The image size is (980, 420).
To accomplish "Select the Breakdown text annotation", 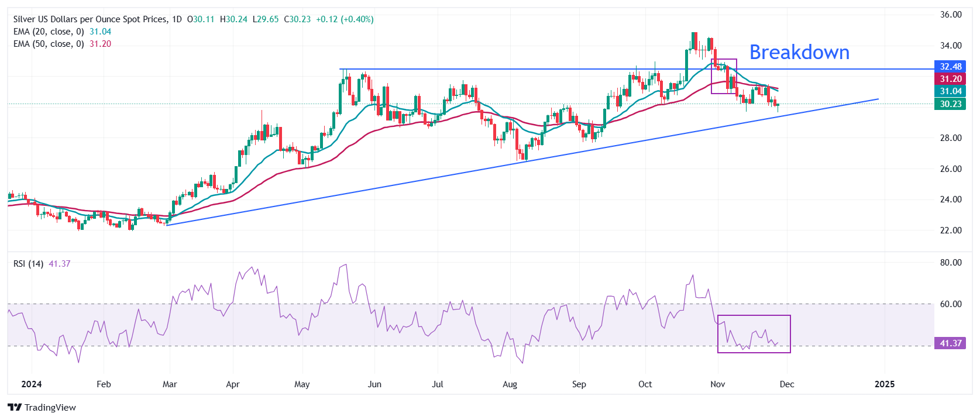I will click(799, 53).
